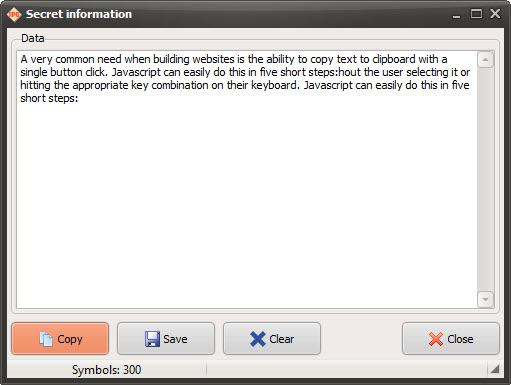
Task: Click the Symbols: 300 status label
Action: 107,370
